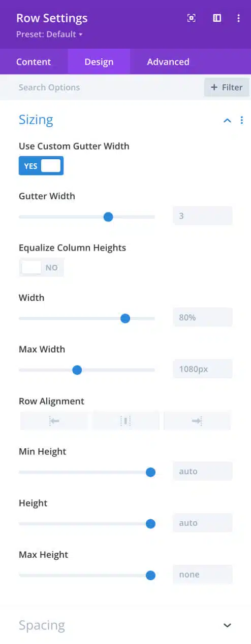Click the Gutter Width slider handle
Screen dimensions: 251x644
coord(108,217)
